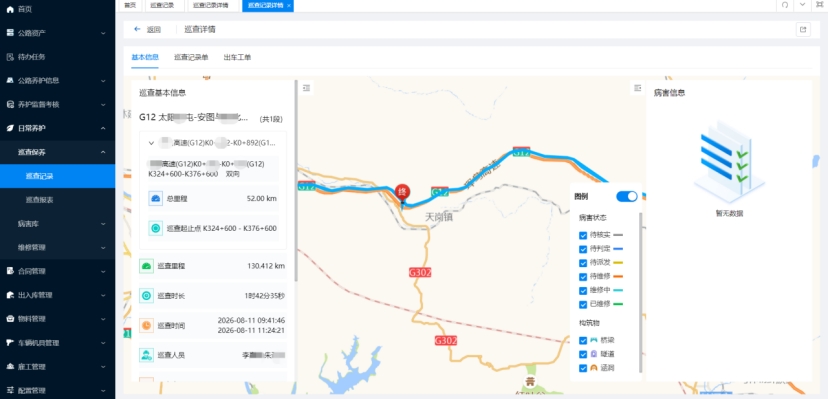Turn off the 图例 legend switch
Screen dimensions: 829x399
click(x=627, y=196)
